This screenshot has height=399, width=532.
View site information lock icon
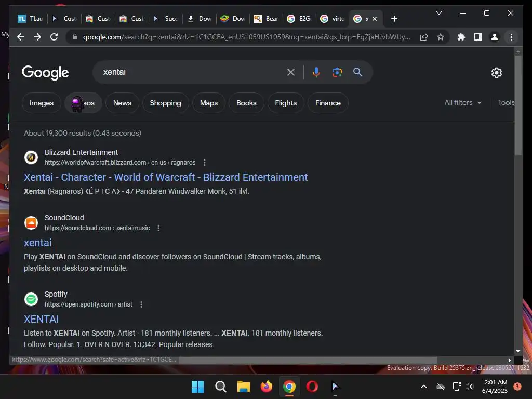pos(75,37)
